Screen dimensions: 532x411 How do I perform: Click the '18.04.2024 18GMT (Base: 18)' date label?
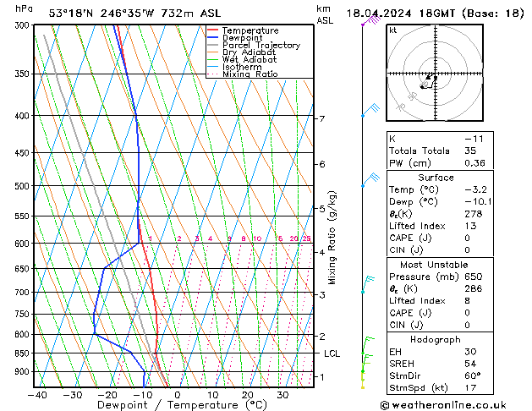(x=436, y=14)
